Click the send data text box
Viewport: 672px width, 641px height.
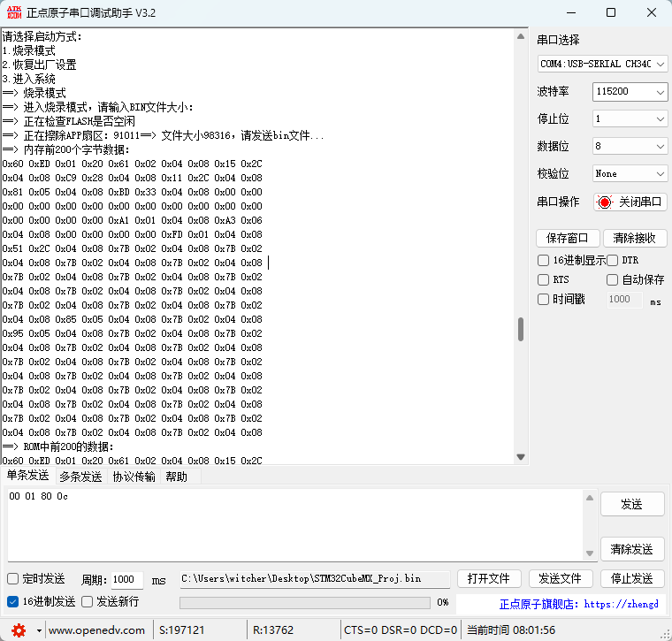294,525
